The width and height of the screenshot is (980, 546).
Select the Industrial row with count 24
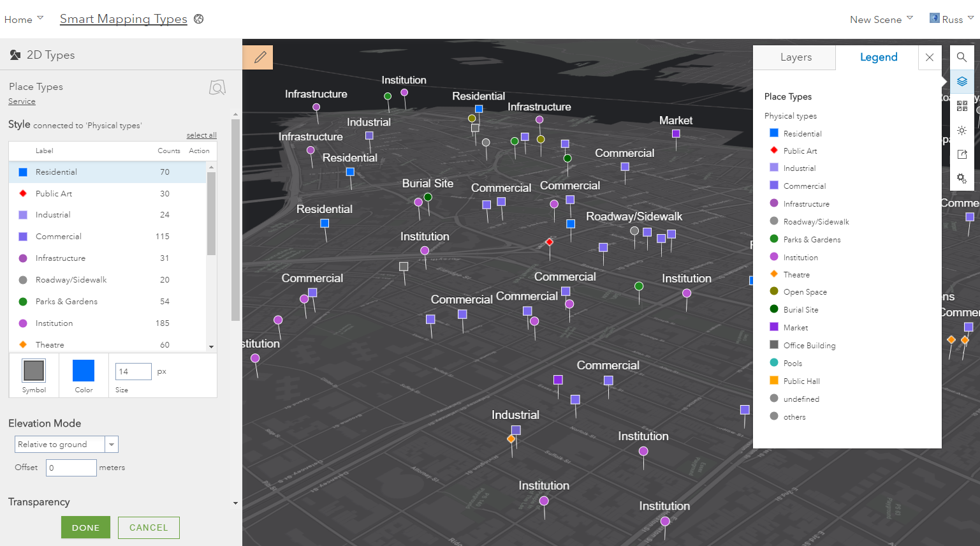pos(107,215)
